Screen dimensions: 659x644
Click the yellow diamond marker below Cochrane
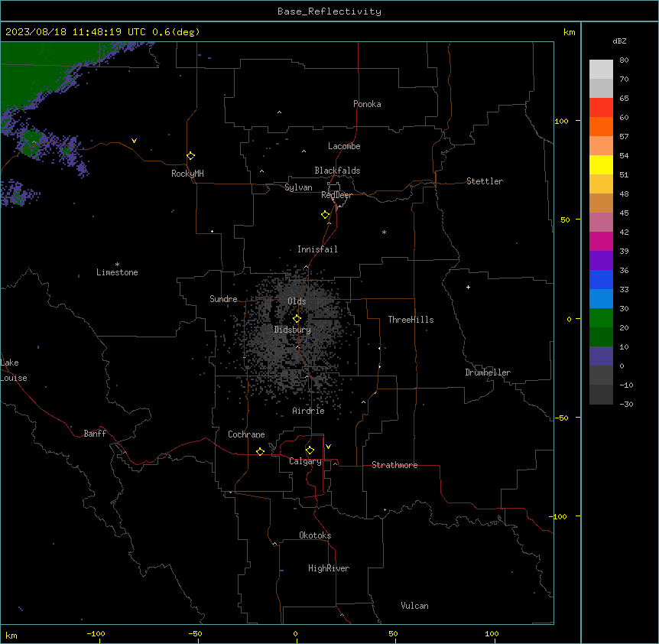260,451
